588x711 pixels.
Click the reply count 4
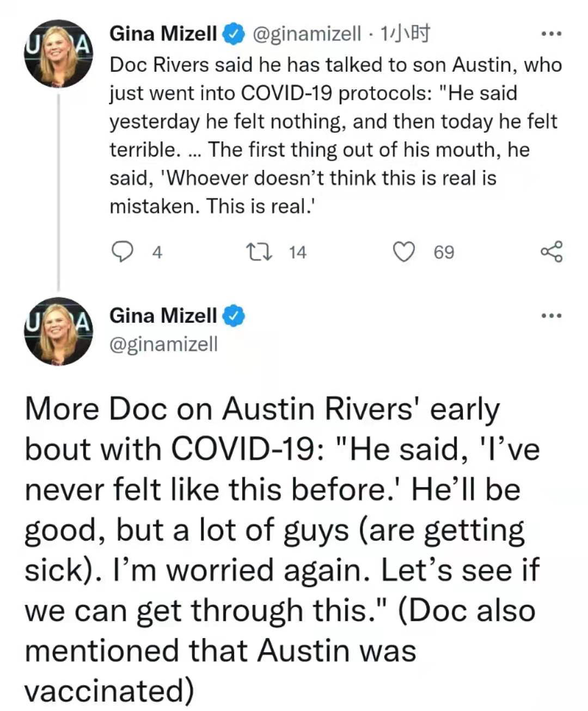tap(157, 253)
